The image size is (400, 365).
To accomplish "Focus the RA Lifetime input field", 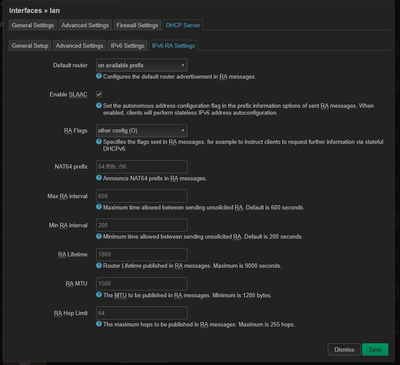I will [x=142, y=254].
